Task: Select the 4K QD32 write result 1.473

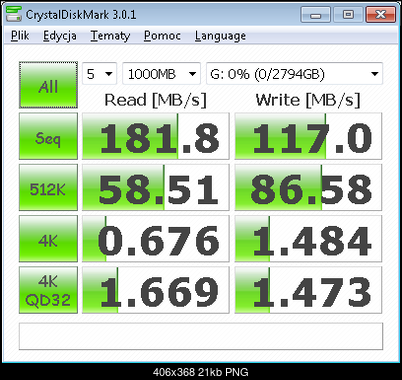Action: tap(308, 290)
